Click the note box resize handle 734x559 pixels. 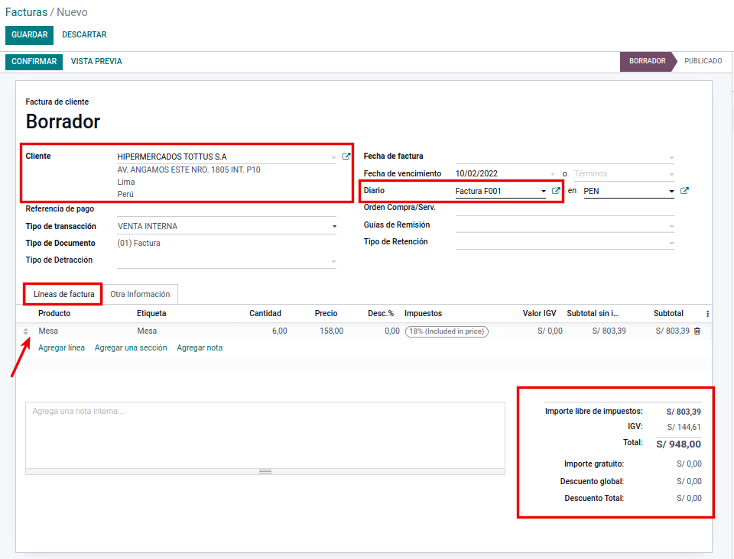pyautogui.click(x=265, y=471)
